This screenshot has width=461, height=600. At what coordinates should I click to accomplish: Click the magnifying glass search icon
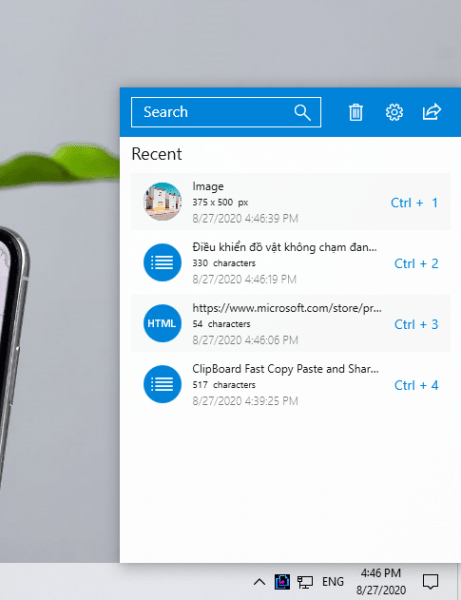(302, 112)
